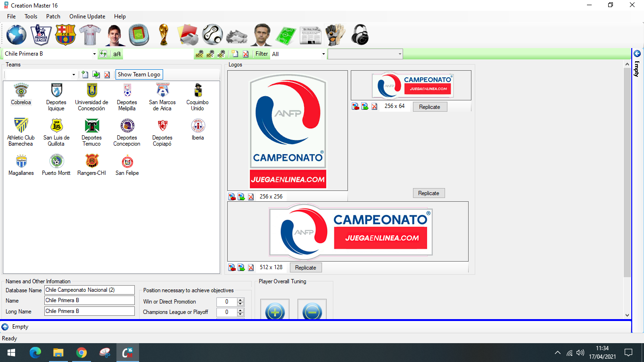Screen dimensions: 644x362
Task: Open the Help menu
Action: (x=120, y=16)
